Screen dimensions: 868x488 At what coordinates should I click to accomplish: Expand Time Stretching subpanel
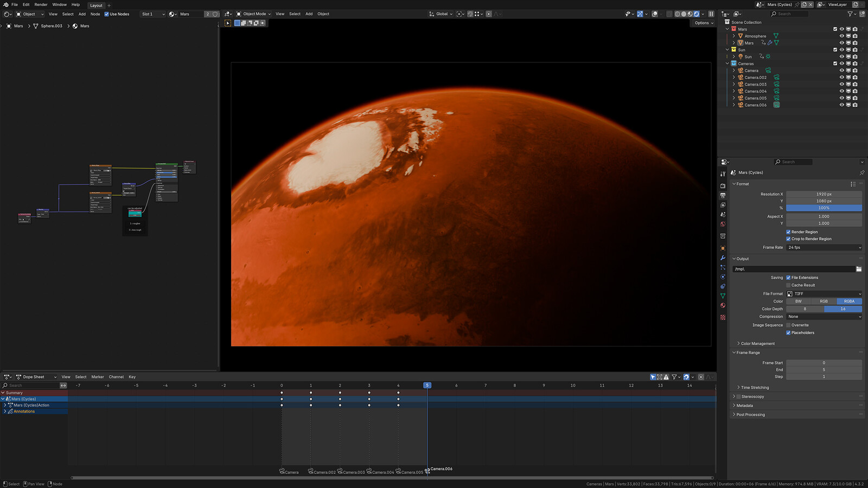coord(755,388)
